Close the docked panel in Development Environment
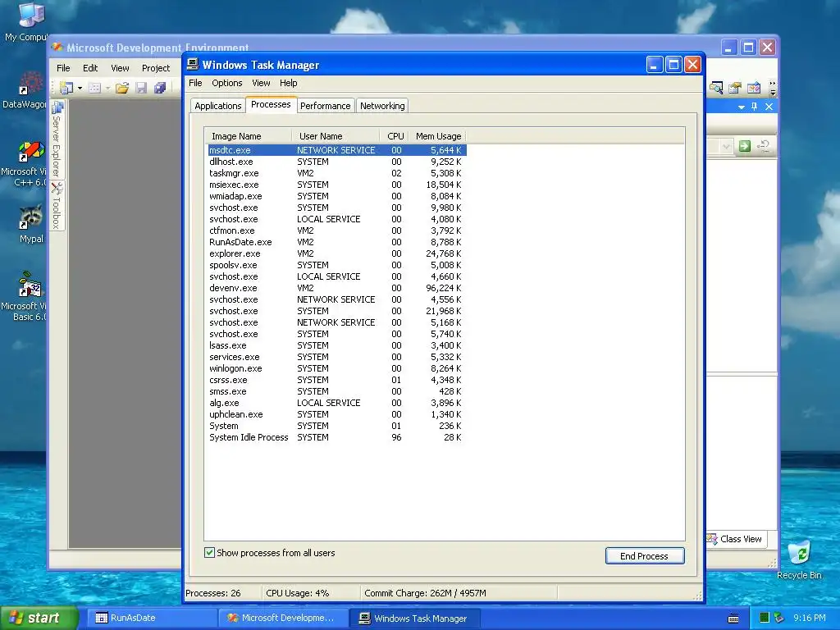 769,107
